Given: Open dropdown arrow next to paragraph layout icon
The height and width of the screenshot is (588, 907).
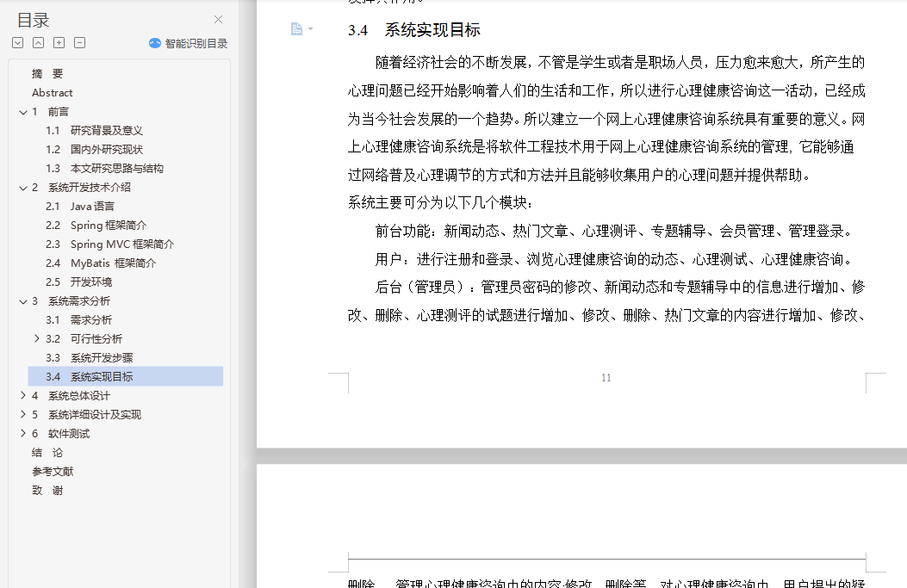Looking at the screenshot, I should pos(311,28).
